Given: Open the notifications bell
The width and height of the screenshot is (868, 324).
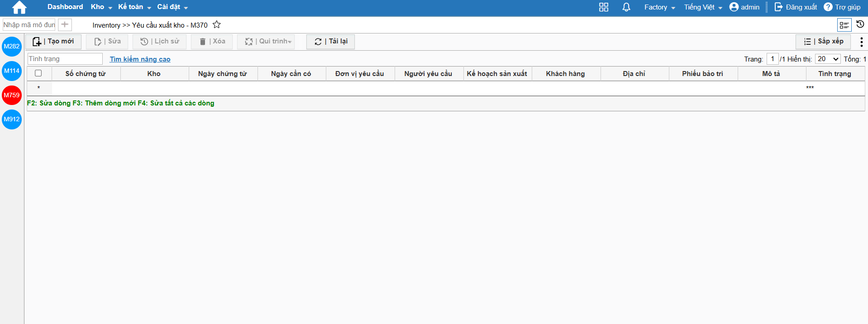Looking at the screenshot, I should click(626, 7).
